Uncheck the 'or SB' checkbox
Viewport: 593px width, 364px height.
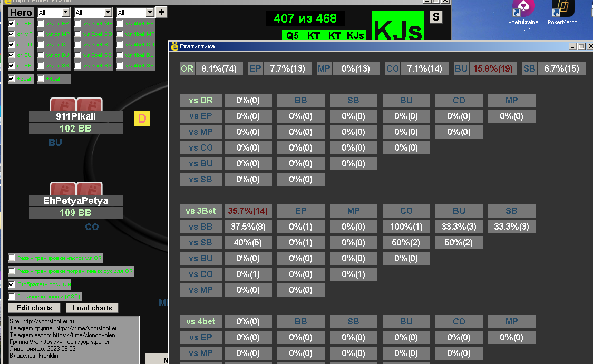tap(12, 66)
